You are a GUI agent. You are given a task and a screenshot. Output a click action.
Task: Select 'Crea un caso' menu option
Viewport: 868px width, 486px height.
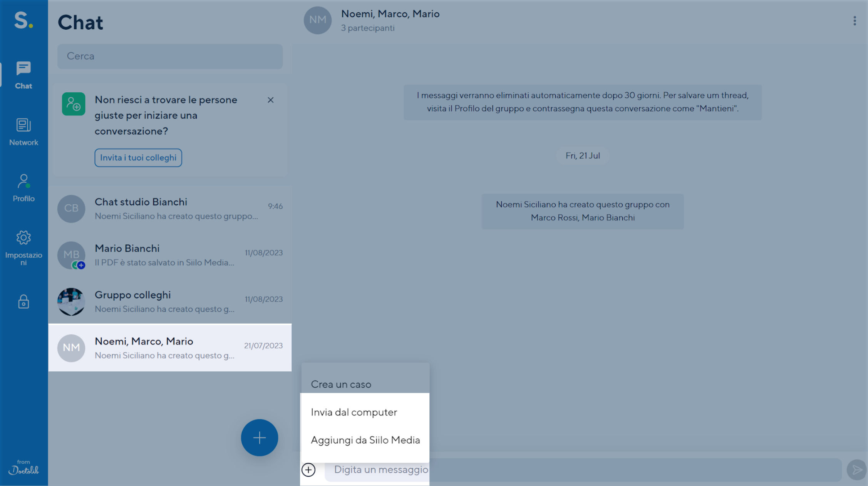(x=341, y=384)
